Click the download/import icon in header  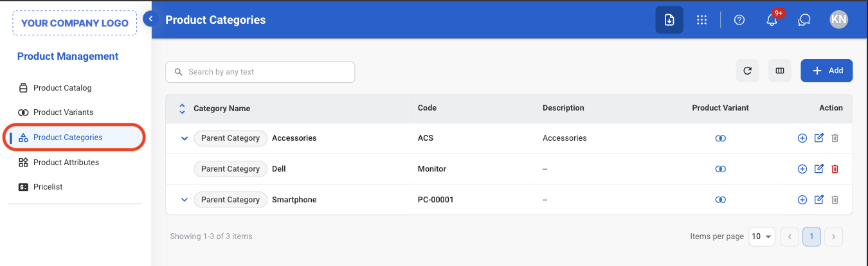669,20
